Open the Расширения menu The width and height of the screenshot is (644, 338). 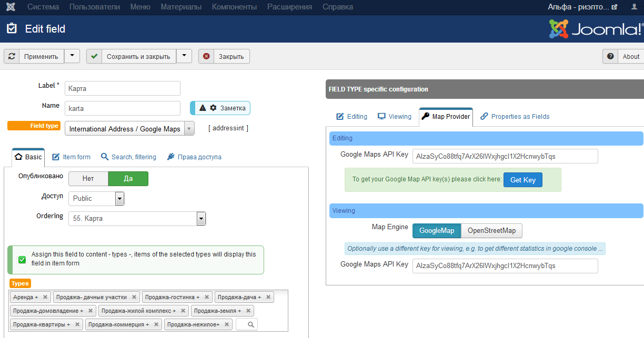(289, 7)
